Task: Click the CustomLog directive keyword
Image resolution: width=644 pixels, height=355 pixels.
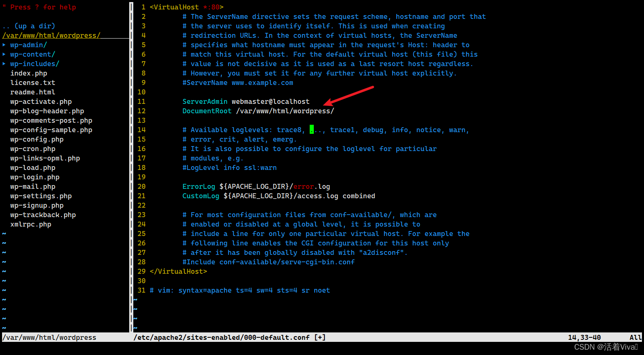Action: [x=201, y=196]
